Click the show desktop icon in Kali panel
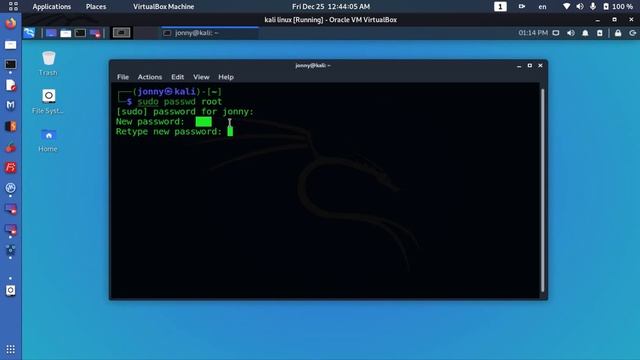This screenshot has height=360, width=640. pyautogui.click(x=51, y=33)
